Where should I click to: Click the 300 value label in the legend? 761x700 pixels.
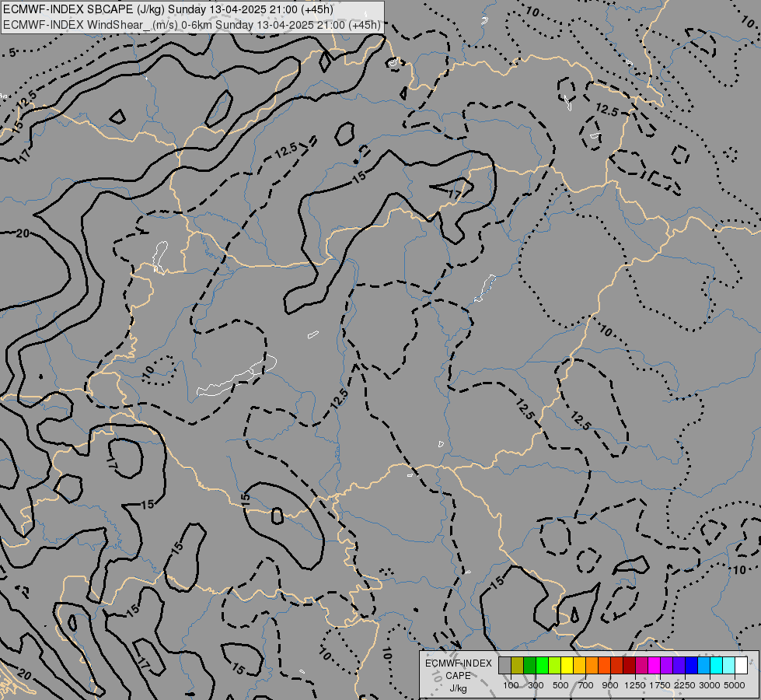tap(536, 685)
